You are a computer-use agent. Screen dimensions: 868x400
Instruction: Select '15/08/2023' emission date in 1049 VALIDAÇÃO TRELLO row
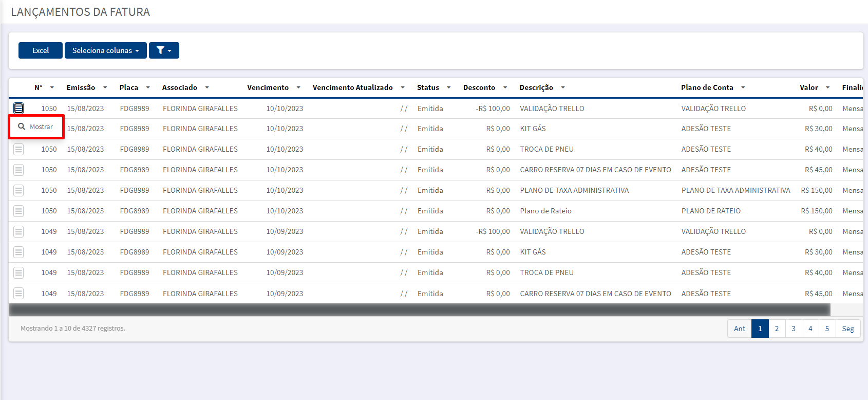pos(85,231)
